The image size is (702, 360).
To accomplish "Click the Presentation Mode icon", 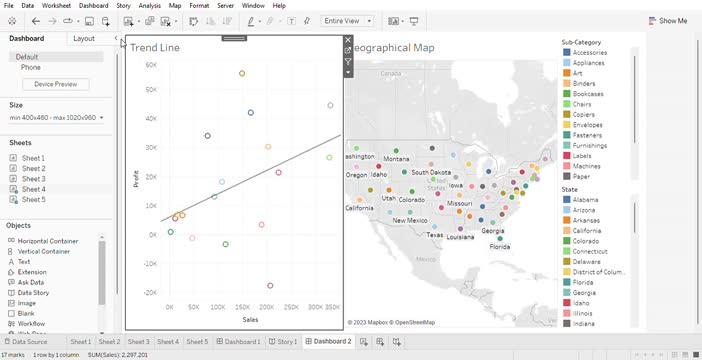I will click(414, 21).
